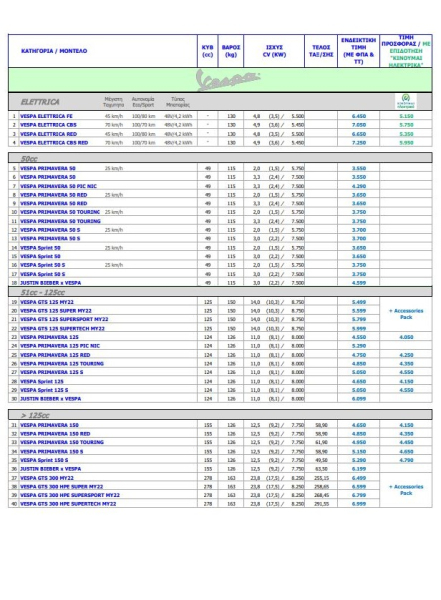Screen dimensions: 441x600
Task: Click offer price 4.790 for Sprint 150 S
Action: coord(406,460)
